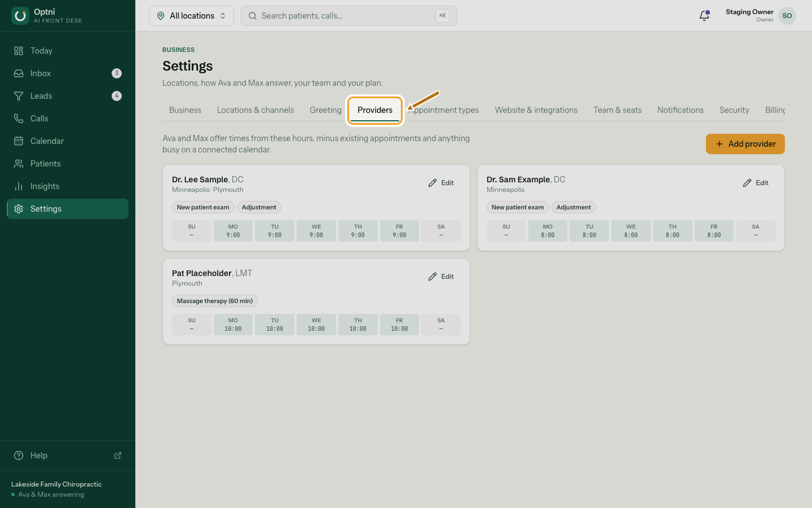This screenshot has height=508, width=812.
Task: Click the Inbox badge showing 3
Action: (x=117, y=73)
